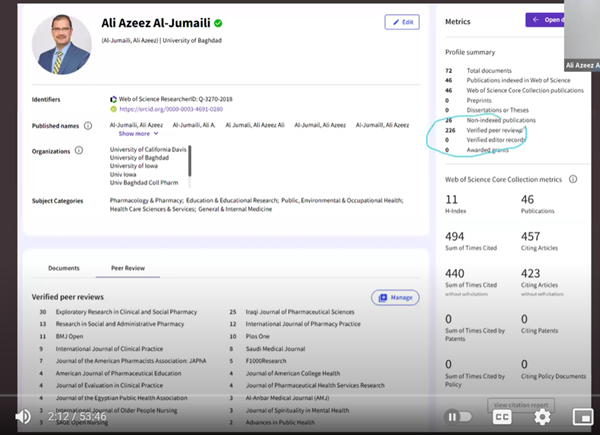Open info icon next to Published names
The width and height of the screenshot is (600, 435).
88,125
